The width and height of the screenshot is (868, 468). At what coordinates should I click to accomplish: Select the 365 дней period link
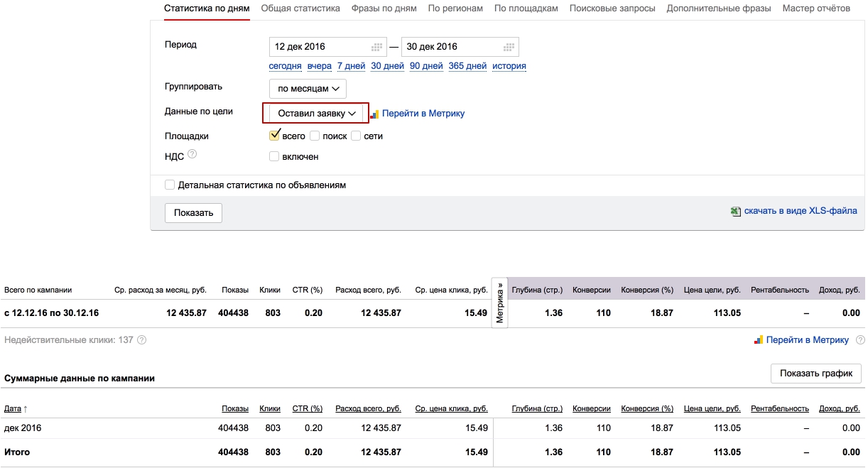(467, 66)
